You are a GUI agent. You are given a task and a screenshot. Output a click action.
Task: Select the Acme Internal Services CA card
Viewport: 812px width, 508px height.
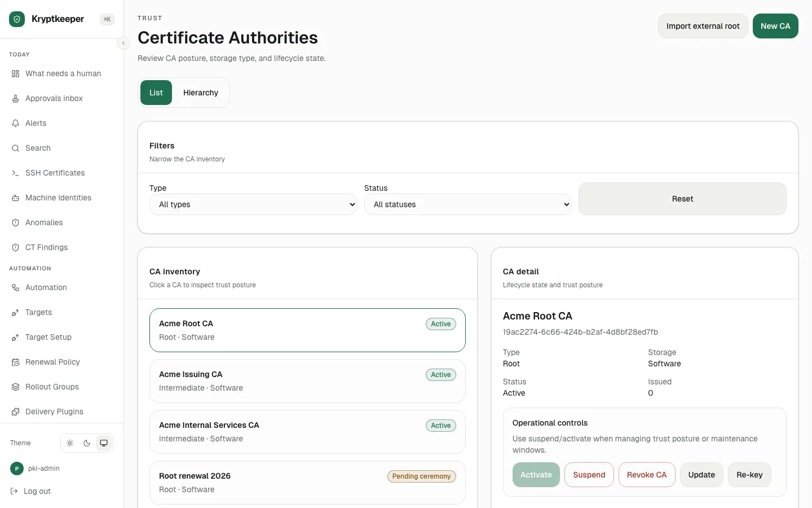click(307, 432)
